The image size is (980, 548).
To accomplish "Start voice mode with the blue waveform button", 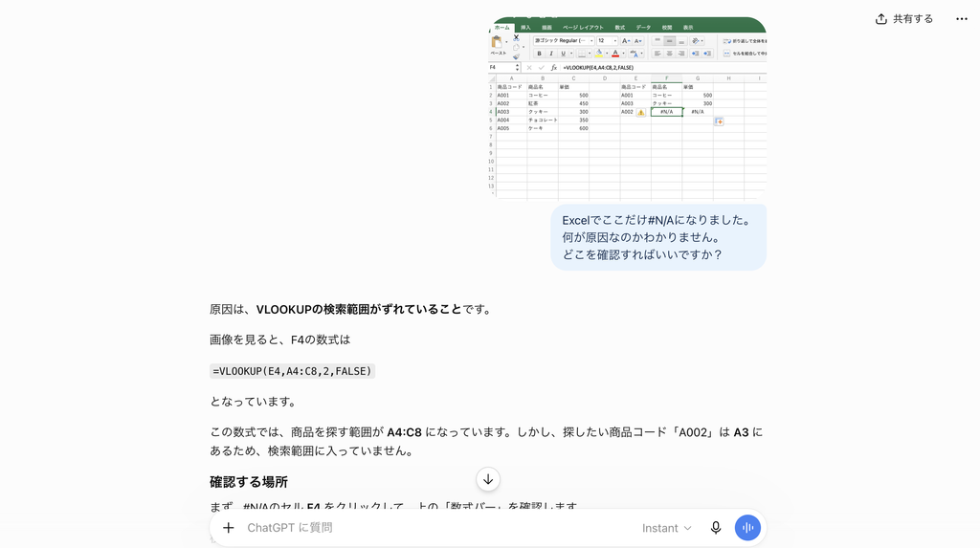I will tap(747, 528).
